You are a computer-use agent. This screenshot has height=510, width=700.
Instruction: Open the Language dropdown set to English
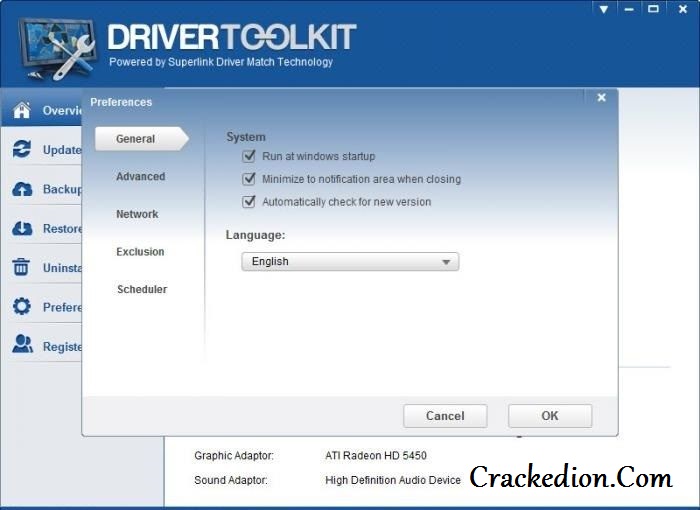pyautogui.click(x=350, y=262)
